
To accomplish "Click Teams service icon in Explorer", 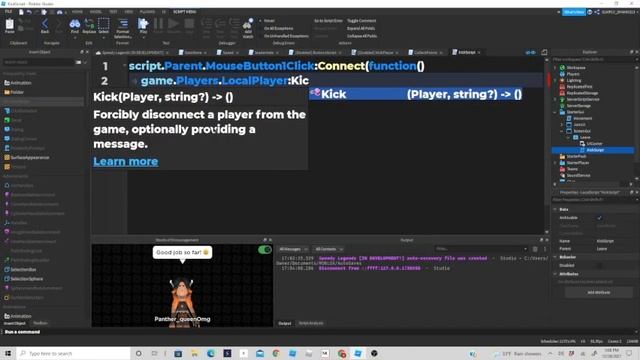I will 562,169.
